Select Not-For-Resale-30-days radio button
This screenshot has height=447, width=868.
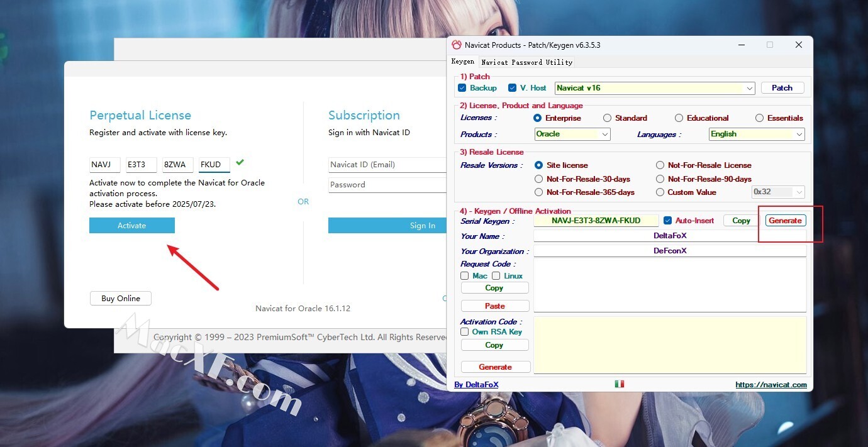[538, 179]
